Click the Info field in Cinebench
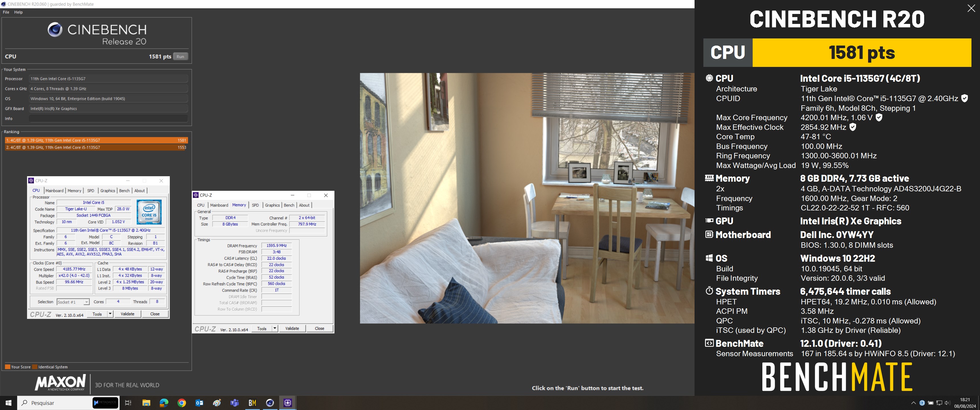The image size is (980, 410). tap(109, 118)
